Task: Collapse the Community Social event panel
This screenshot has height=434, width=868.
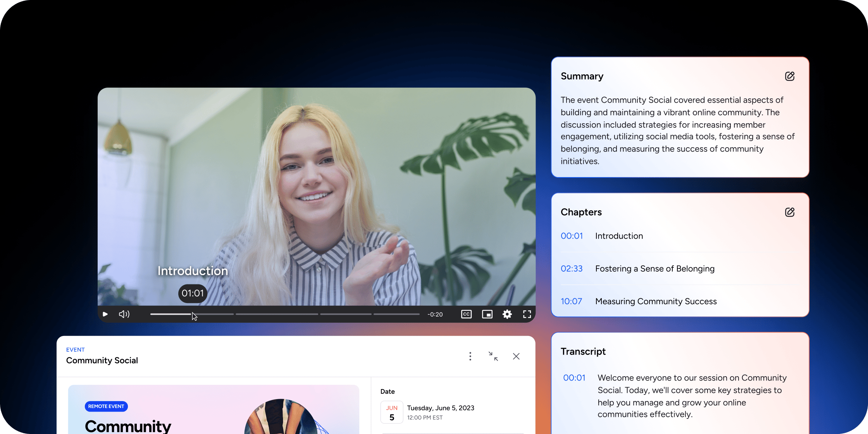Action: click(x=493, y=356)
